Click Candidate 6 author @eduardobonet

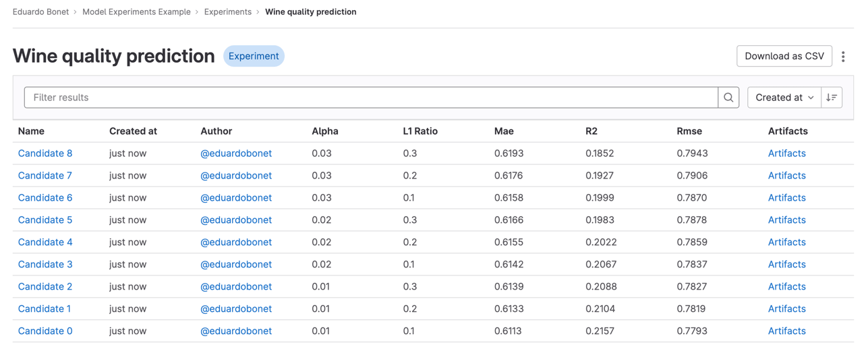236,198
